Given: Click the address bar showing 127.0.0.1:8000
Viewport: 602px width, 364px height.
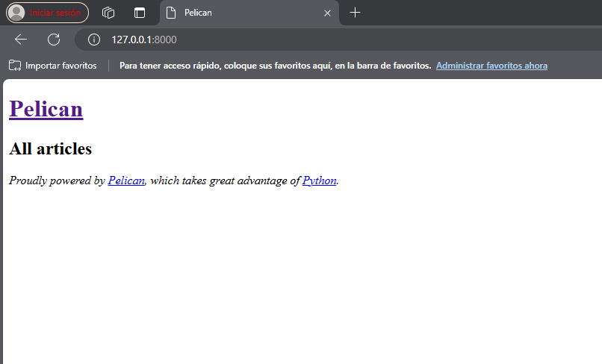Looking at the screenshot, I should point(338,40).
